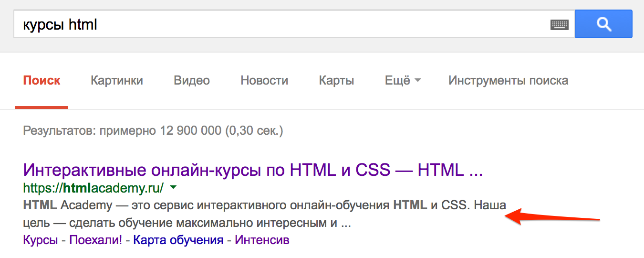Click the 'HTML Academy — это сервис' snippet line
This screenshot has height=258, width=644.
click(264, 206)
